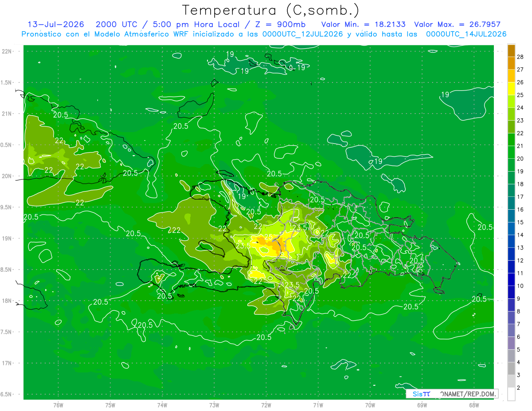The image size is (532, 411).
Task: Click the legend value label '21'
Action: point(520,146)
